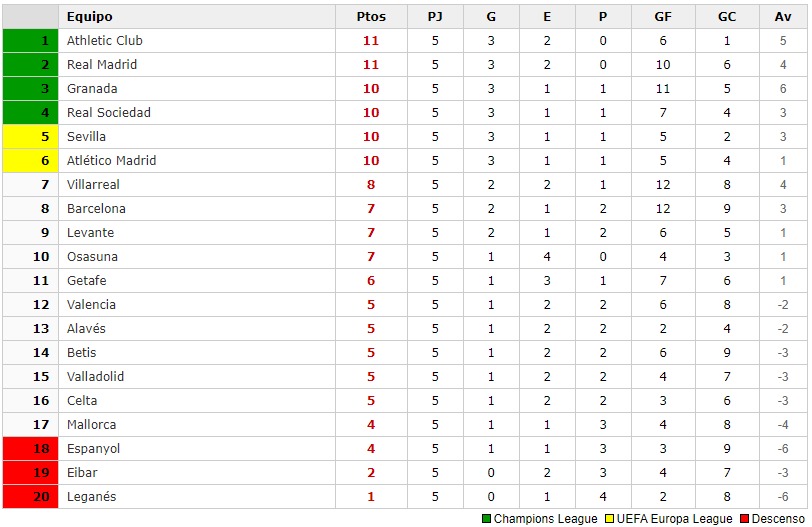Click the yellow UEFA Europa League legend square
Viewport: 812px width, 527px height.
coord(610,519)
